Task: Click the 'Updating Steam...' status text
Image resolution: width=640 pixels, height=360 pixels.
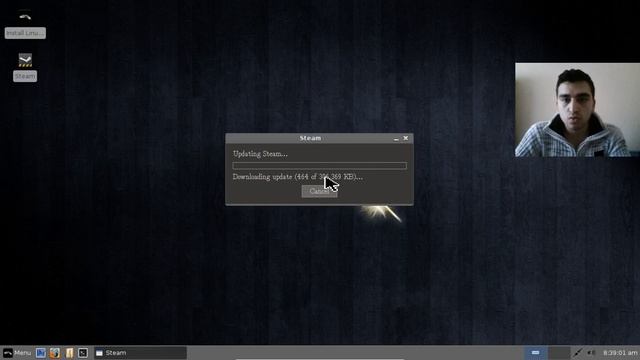Action: (x=260, y=154)
